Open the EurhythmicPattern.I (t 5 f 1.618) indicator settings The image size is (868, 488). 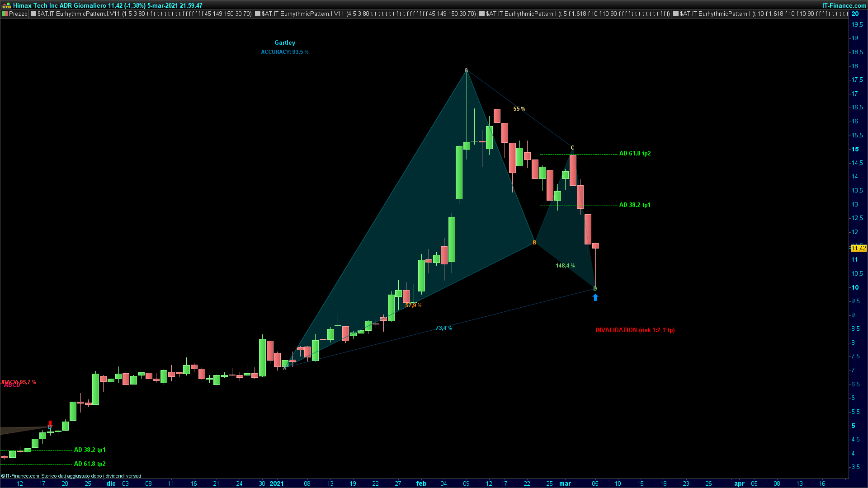578,14
